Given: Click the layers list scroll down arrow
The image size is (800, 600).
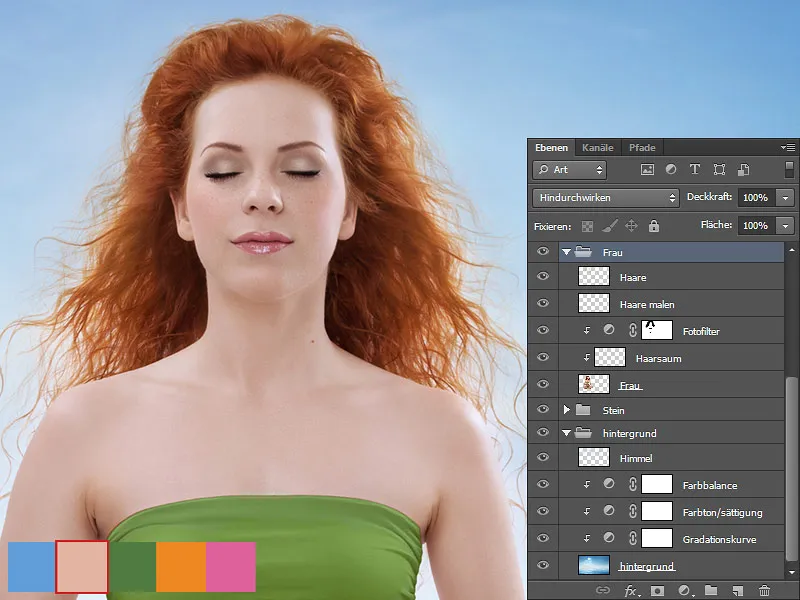Looking at the screenshot, I should coord(791,572).
